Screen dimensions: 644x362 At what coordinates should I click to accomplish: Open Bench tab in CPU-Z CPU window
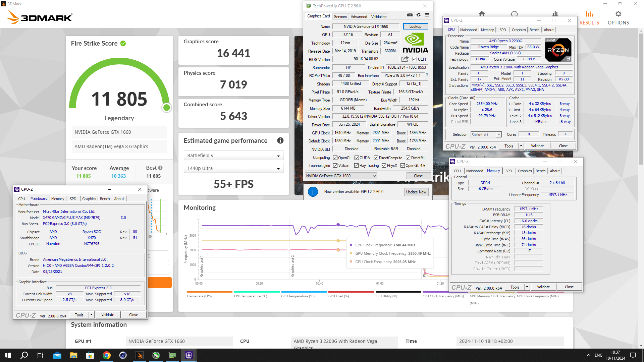[x=534, y=30]
